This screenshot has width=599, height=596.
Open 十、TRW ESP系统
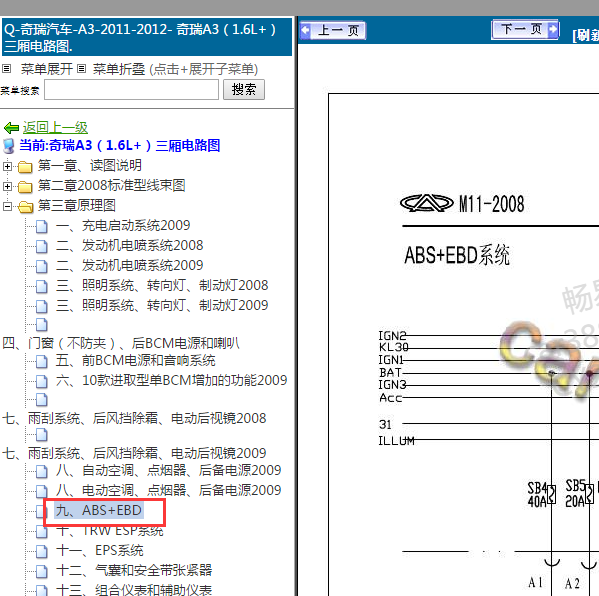(x=110, y=531)
